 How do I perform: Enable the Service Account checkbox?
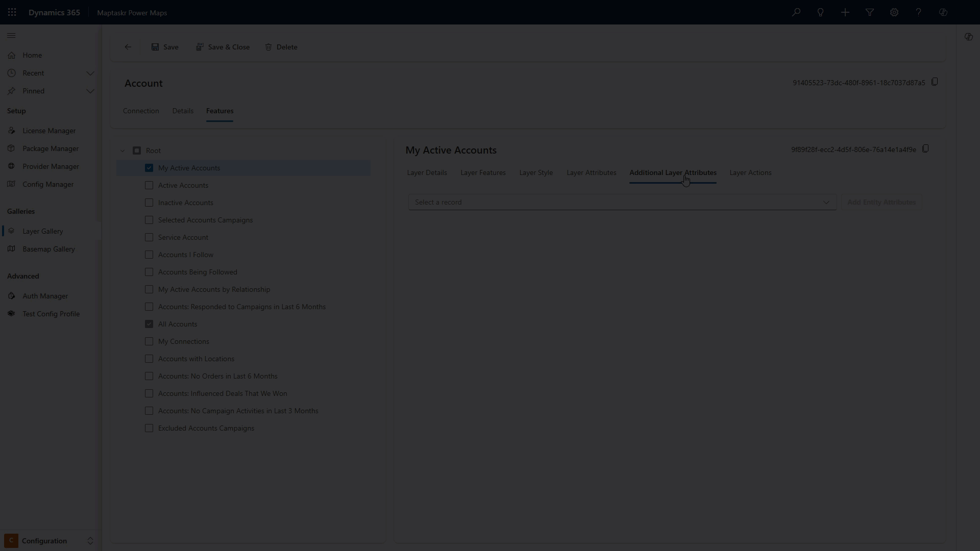coord(149,237)
